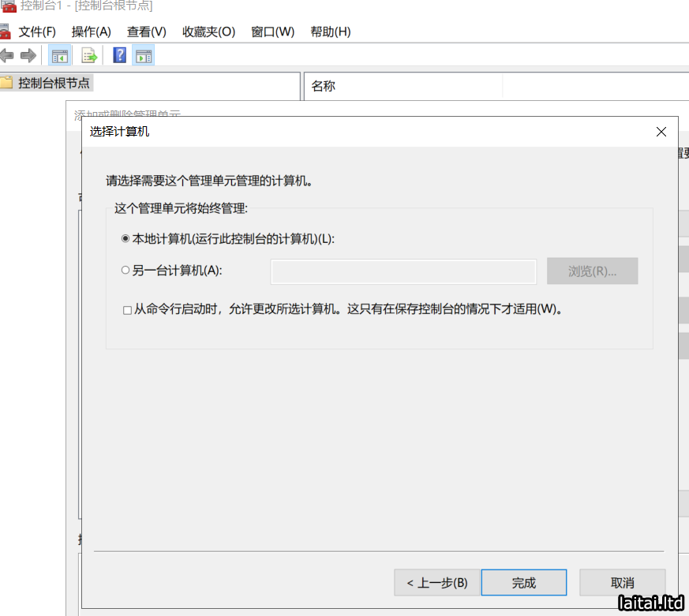
Task: Select the 另一台计算机(A) radio button
Action: pyautogui.click(x=125, y=271)
